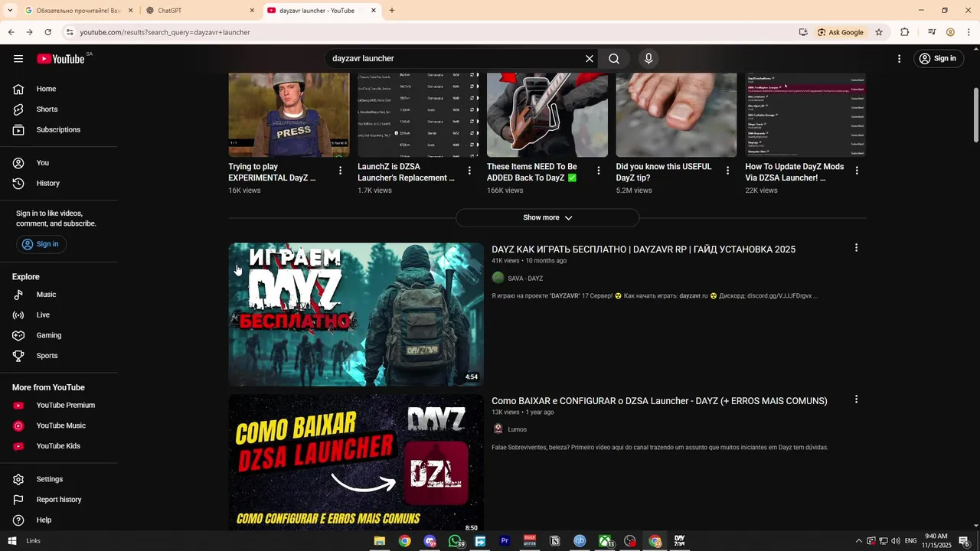The width and height of the screenshot is (980, 551).
Task: Start voice search with the microphone
Action: 648,59
